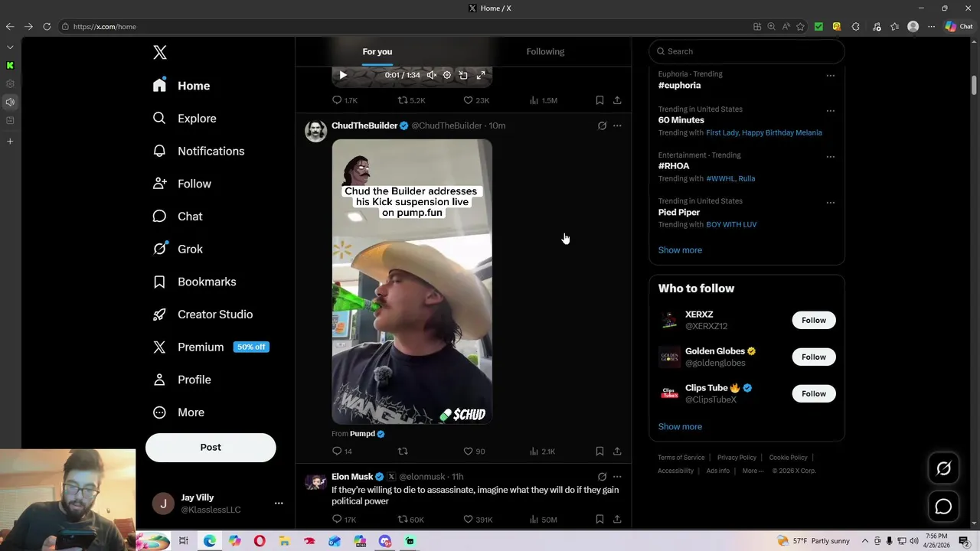Open options for Pied Piper trend

click(x=831, y=202)
